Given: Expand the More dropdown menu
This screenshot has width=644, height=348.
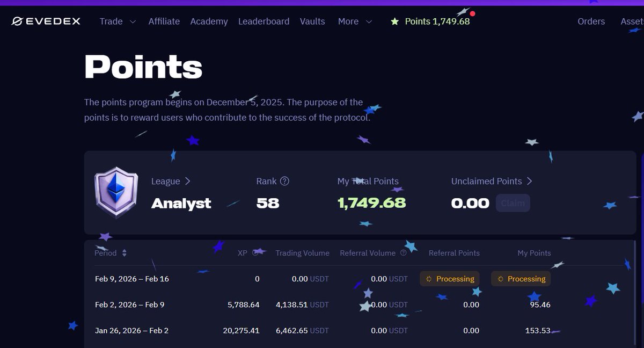Looking at the screenshot, I should pyautogui.click(x=355, y=21).
